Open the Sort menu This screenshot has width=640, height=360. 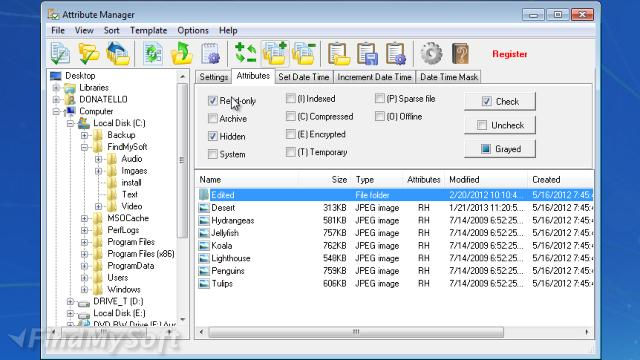111,30
